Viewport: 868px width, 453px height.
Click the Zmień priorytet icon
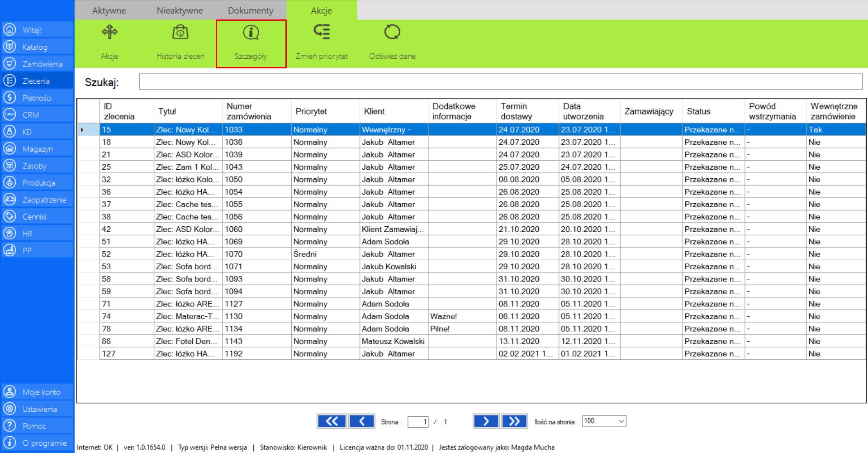click(322, 32)
